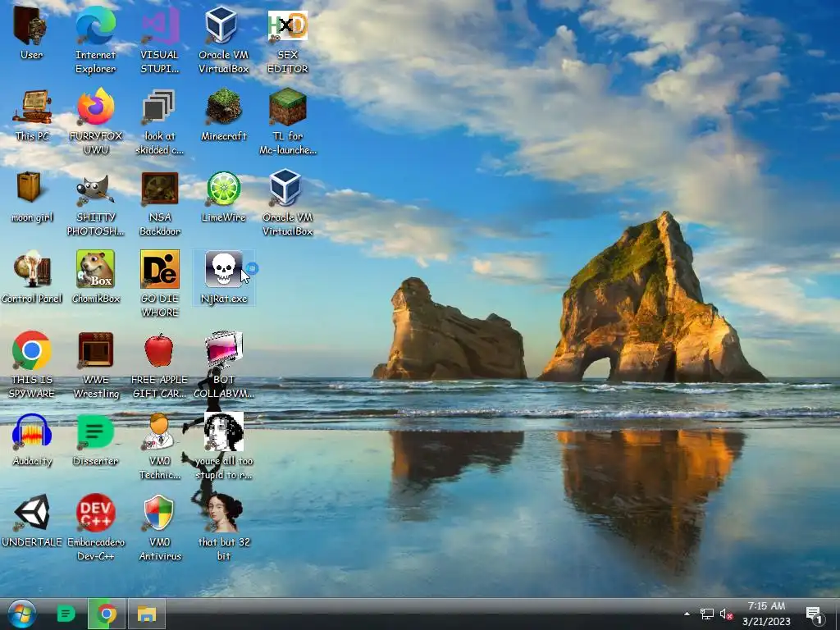Click the NjRat.exe skull icon

tap(223, 269)
